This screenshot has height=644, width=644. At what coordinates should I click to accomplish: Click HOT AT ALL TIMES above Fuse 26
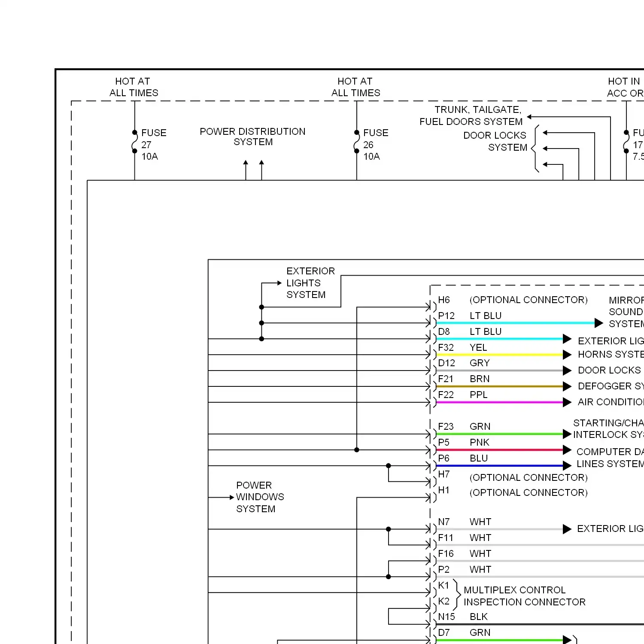(x=355, y=87)
